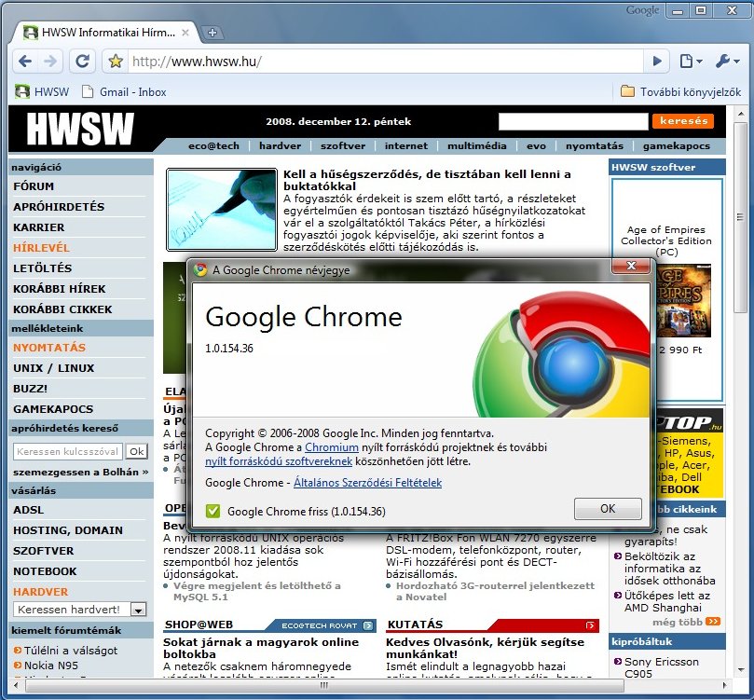Open the gamekapocs menu item
The width and height of the screenshot is (754, 700).
pos(676,145)
